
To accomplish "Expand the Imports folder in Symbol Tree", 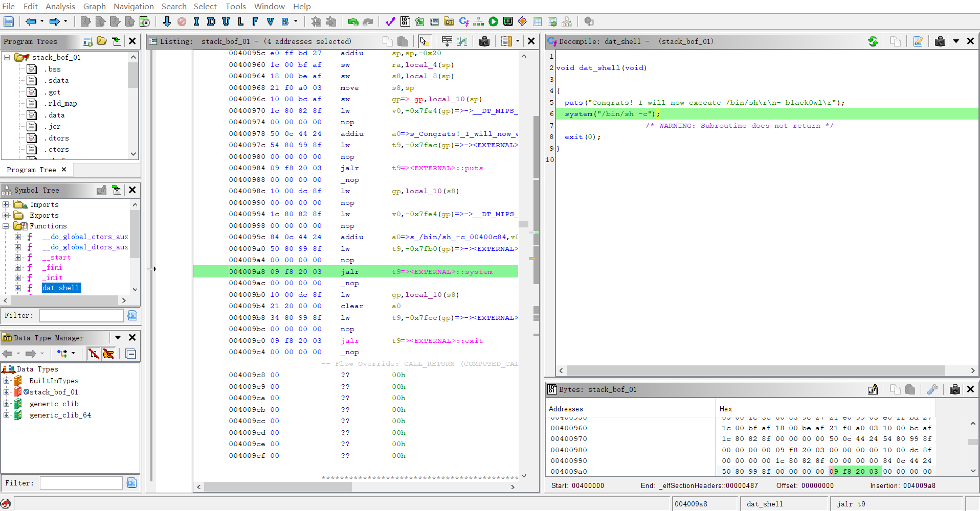I will click(6, 204).
